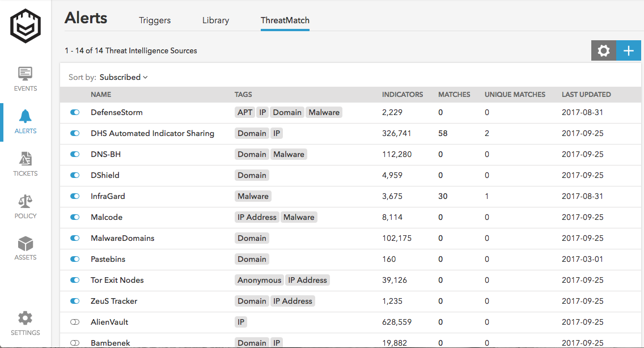Toggle ZeuS Tracker subscription switch

[x=75, y=301]
